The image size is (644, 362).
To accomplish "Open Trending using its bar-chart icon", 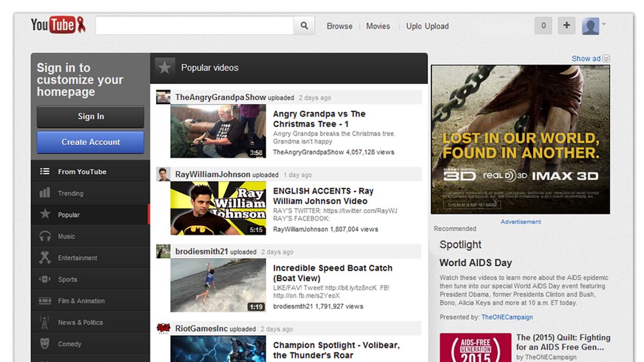I will pyautogui.click(x=45, y=193).
